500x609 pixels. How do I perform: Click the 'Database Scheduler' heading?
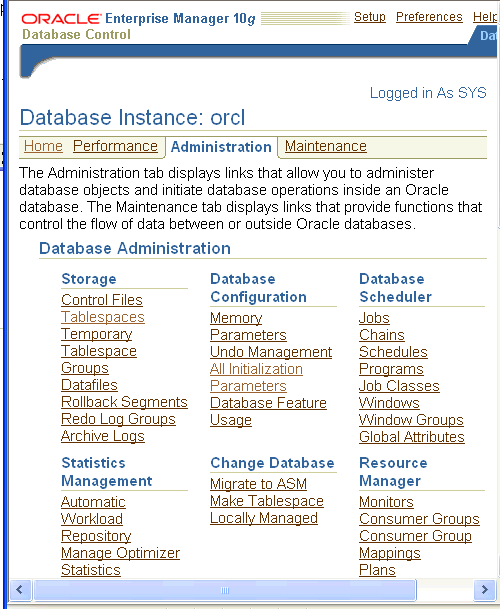tap(395, 288)
